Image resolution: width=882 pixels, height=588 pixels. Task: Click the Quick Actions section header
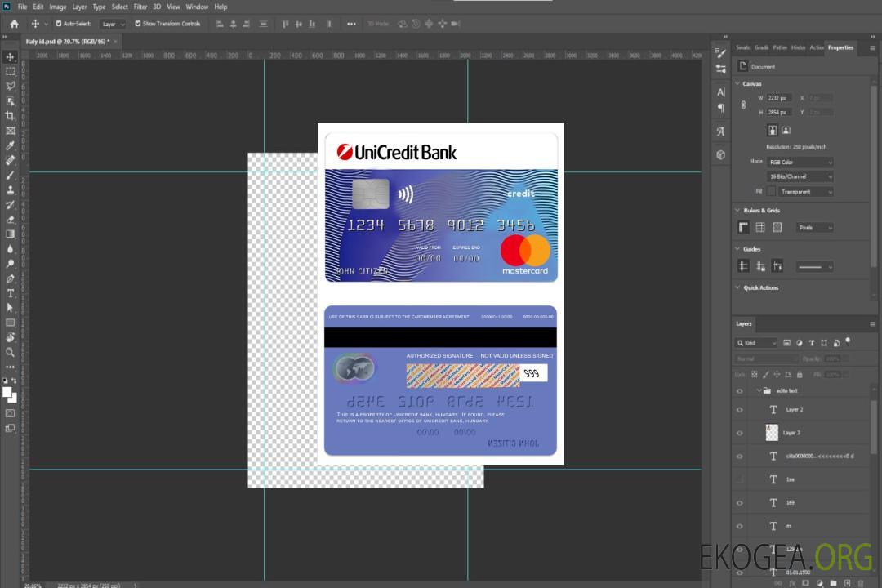(x=760, y=287)
